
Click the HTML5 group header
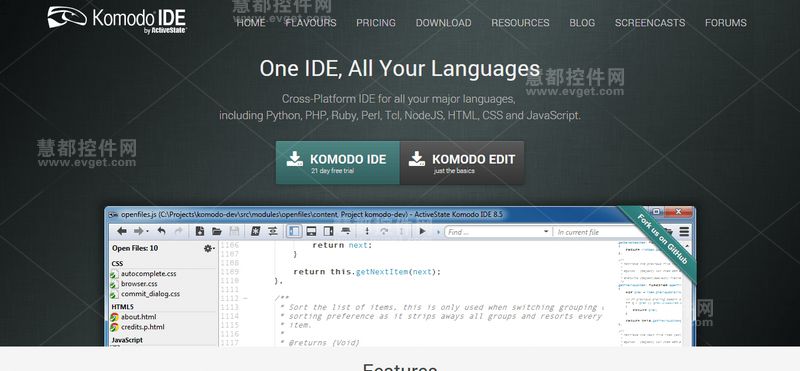122,307
